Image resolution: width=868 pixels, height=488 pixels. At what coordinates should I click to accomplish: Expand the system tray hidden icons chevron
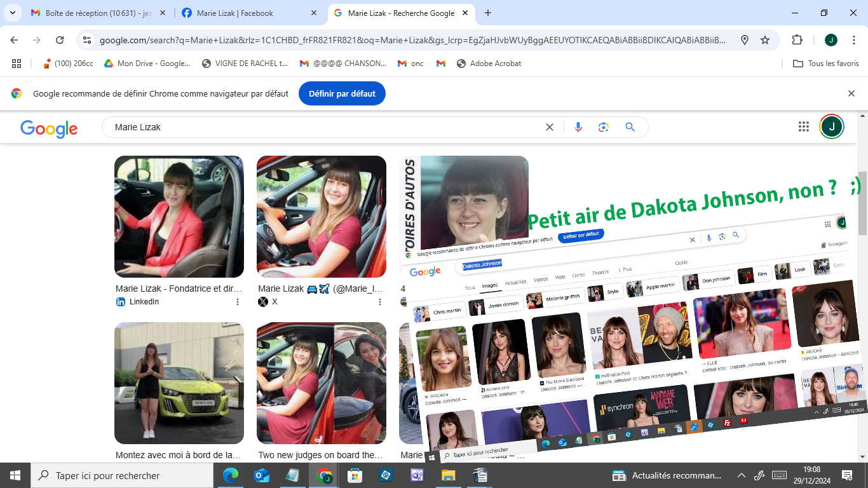[741, 475]
